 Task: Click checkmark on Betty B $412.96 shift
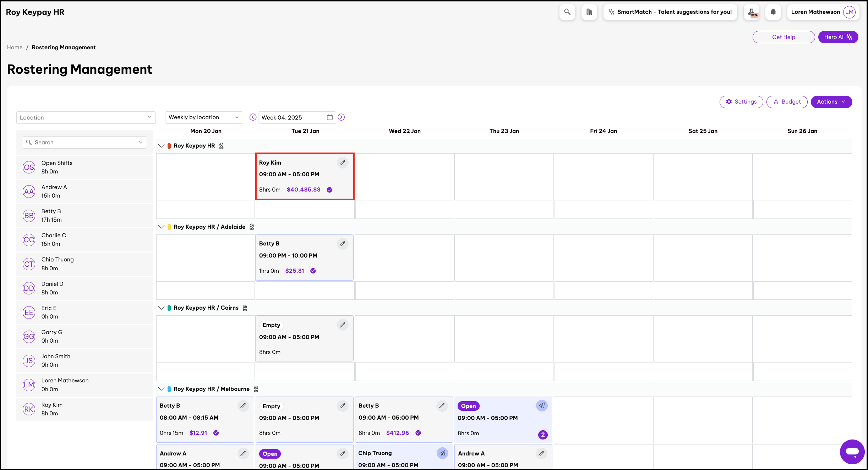418,433
